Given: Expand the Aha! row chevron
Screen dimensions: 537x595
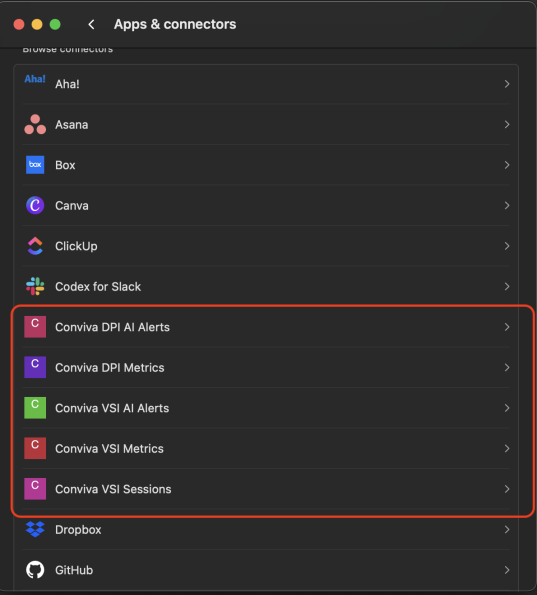Looking at the screenshot, I should pyautogui.click(x=507, y=84).
